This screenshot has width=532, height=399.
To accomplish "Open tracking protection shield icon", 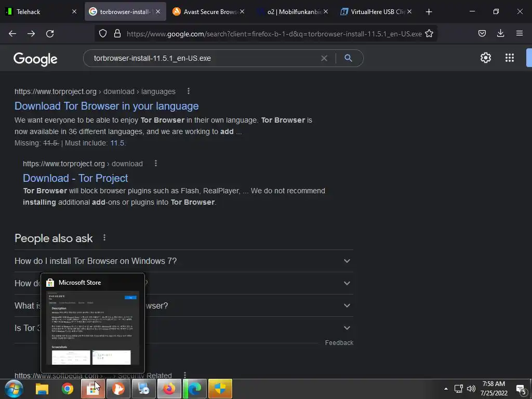I will (103, 33).
